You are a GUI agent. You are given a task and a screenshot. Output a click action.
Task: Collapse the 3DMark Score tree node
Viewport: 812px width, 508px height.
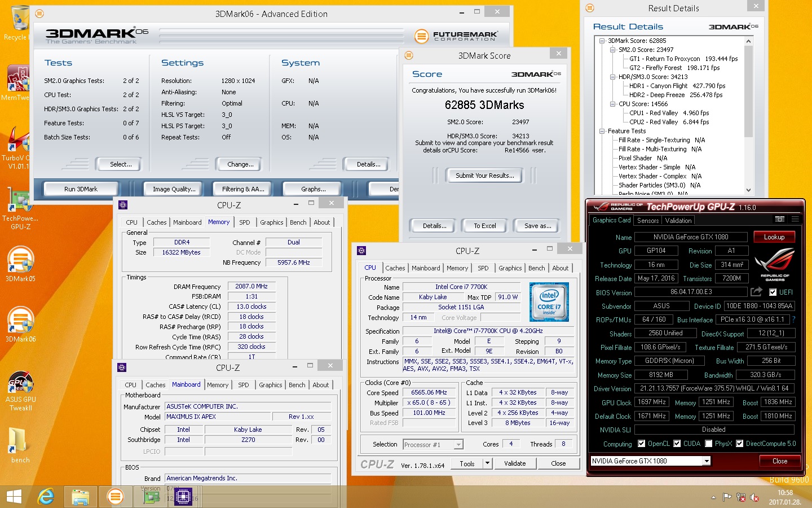tap(602, 41)
